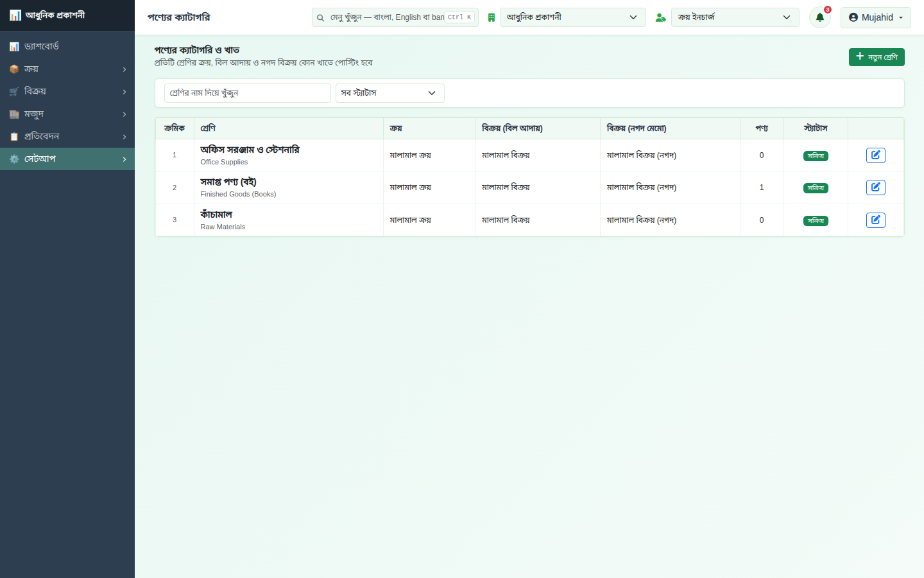Focus the menu search field in the header
The height and width of the screenshot is (578, 924).
[395, 17]
